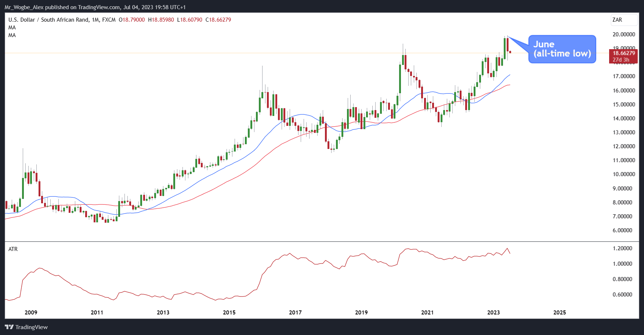Screen dimensions: 644x335
Task: Click the open price value O18.79000
Action: click(x=132, y=20)
